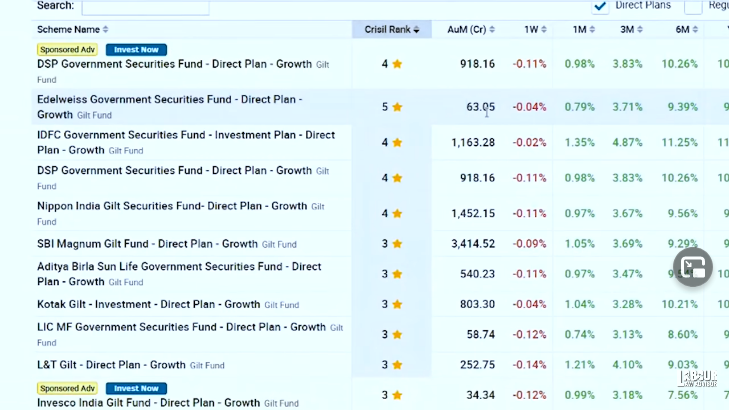Click 3M value 3.67% in Nippon India row

pyautogui.click(x=627, y=213)
